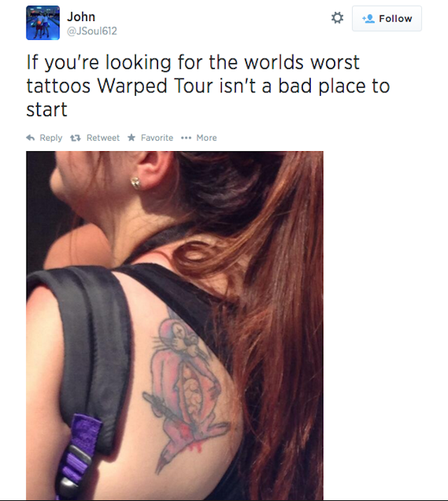Follow the user via Follow label
The width and height of the screenshot is (448, 501).
(395, 18)
